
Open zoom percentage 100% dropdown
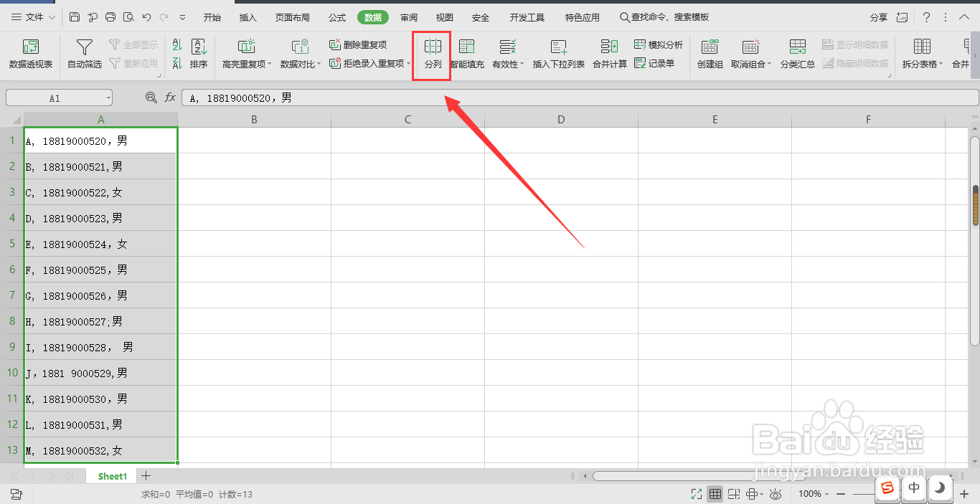(x=826, y=494)
